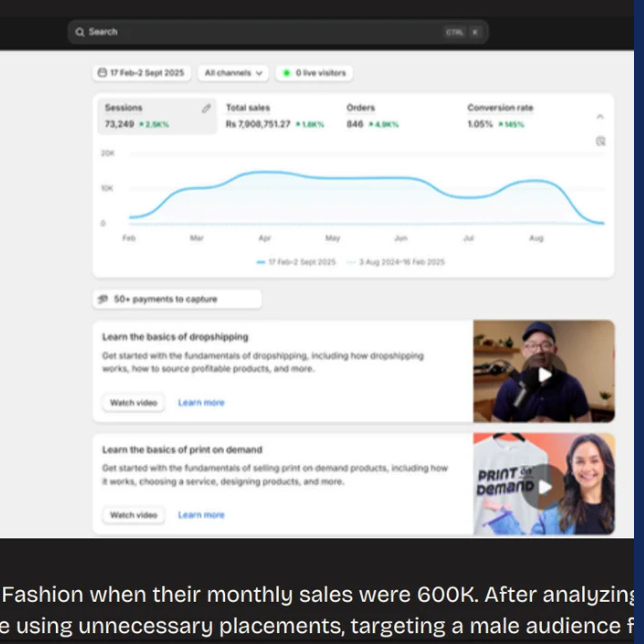This screenshot has height=644, width=644.
Task: Select the Sessions metric tab
Action: (157, 116)
